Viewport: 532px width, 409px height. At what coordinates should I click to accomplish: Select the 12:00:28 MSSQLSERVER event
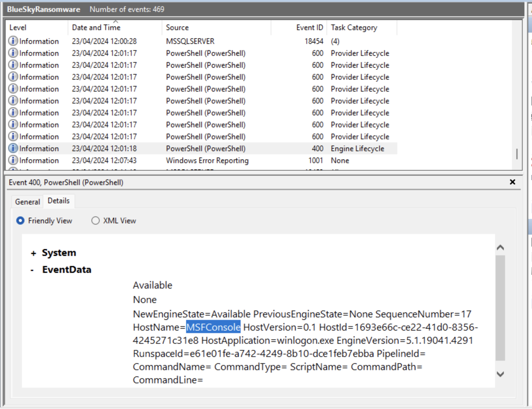[202, 41]
